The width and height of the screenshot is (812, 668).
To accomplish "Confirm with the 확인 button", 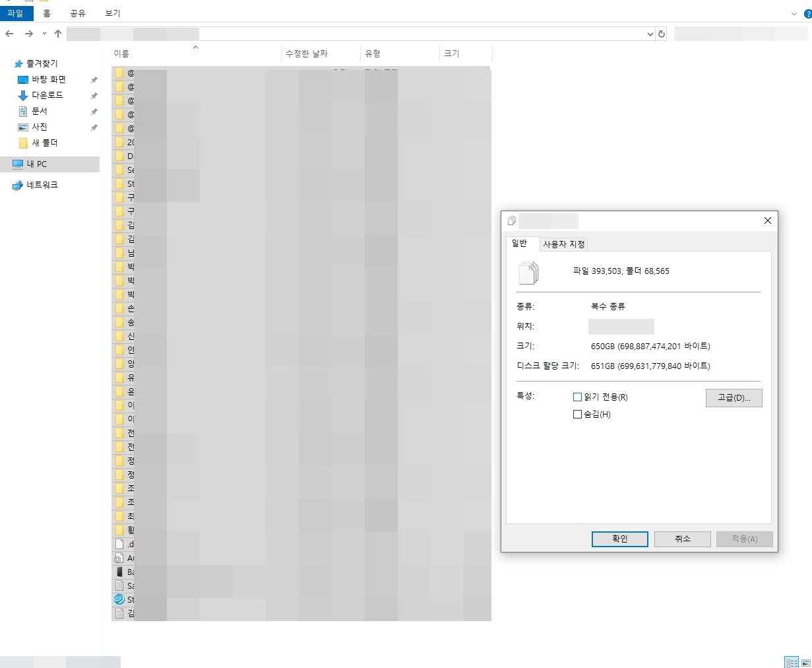I will (x=620, y=539).
